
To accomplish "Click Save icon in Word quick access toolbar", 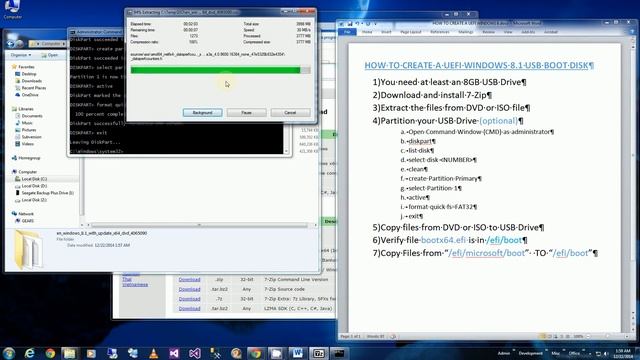I will click(350, 24).
